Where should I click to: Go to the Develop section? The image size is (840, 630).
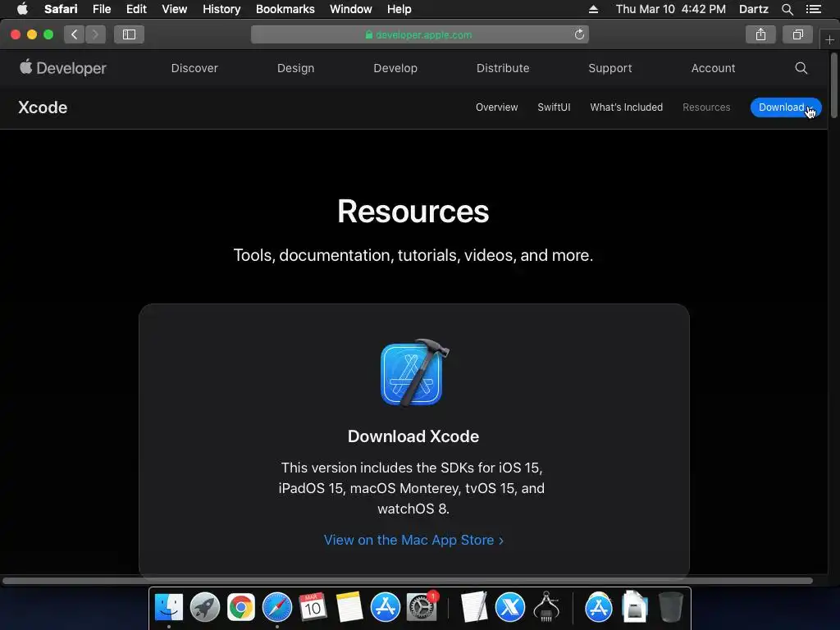click(x=395, y=68)
